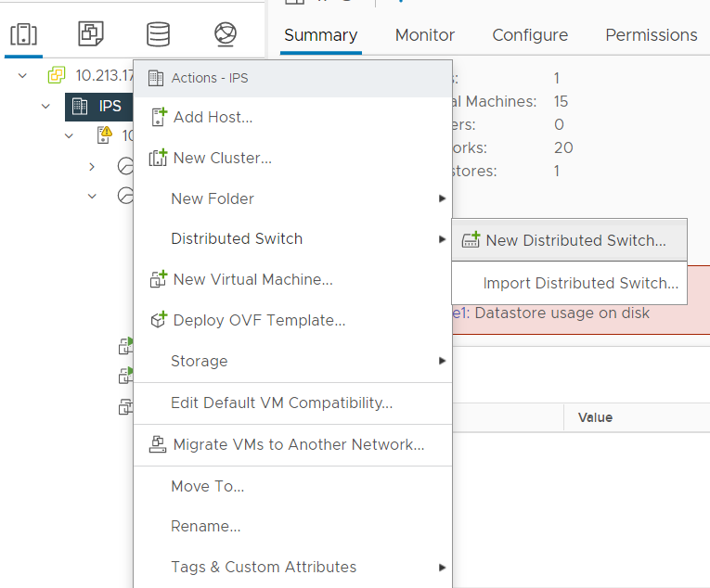The width and height of the screenshot is (710, 588).
Task: Choose Move To... from the menu
Action: coord(293,486)
